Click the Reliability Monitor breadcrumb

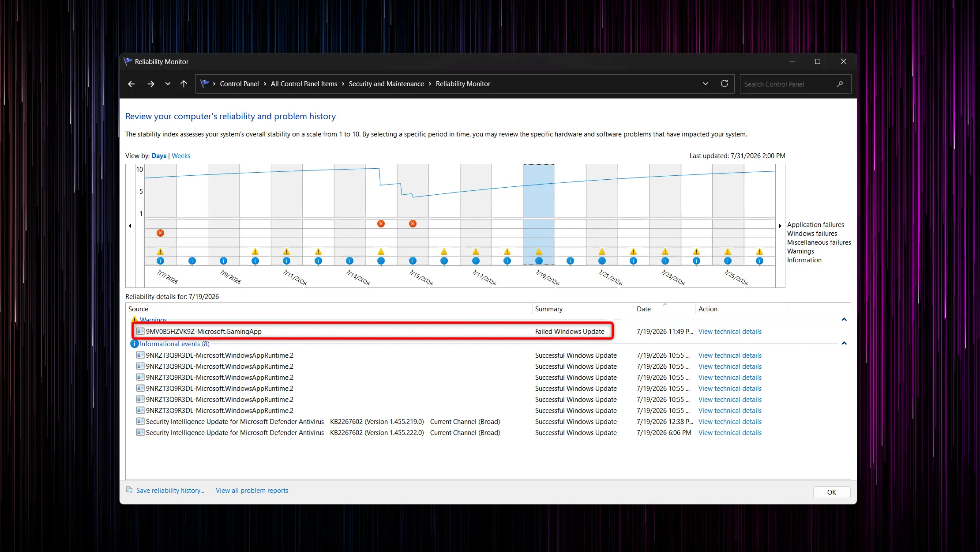tap(463, 84)
